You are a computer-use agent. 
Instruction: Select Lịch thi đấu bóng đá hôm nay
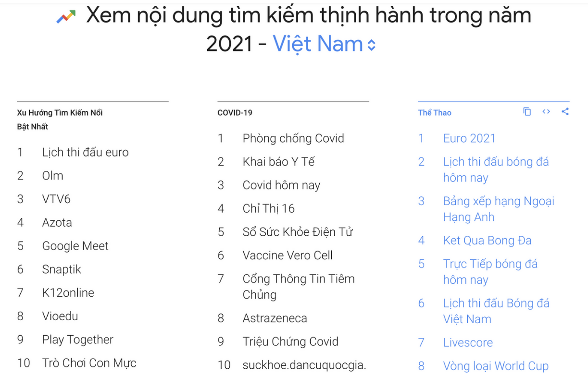pyautogui.click(x=496, y=169)
